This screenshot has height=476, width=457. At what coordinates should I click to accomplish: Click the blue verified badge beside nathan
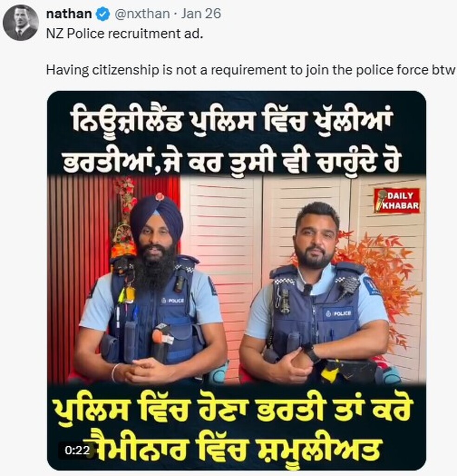click(103, 14)
